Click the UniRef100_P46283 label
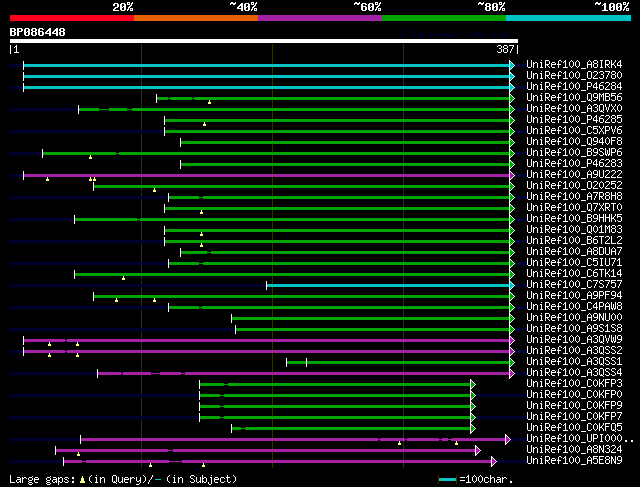The width and height of the screenshot is (640, 487). pos(574,164)
